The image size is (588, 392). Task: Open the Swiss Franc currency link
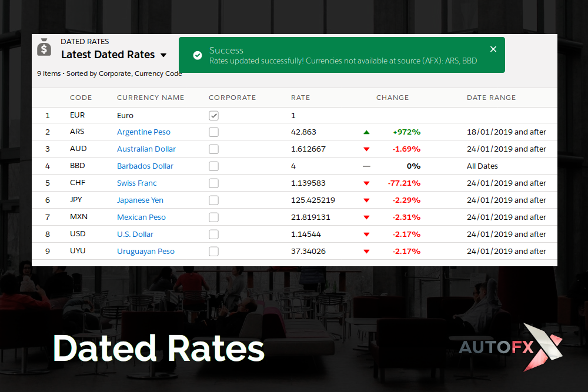(x=136, y=183)
